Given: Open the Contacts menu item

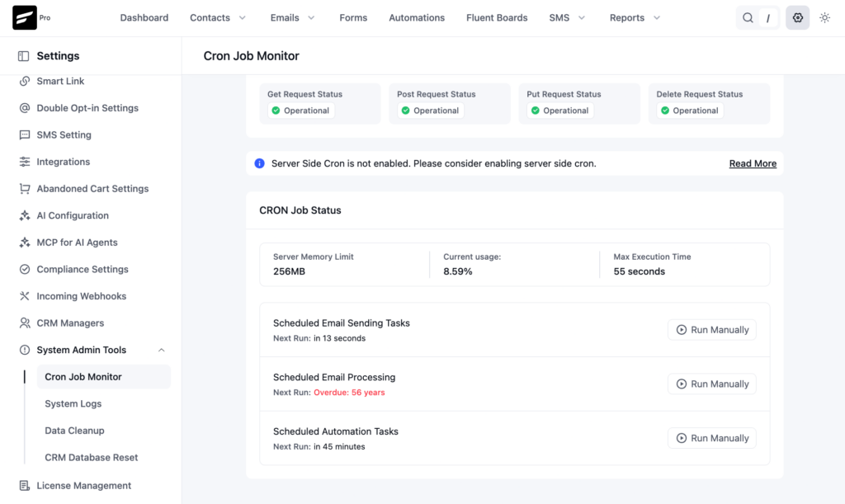Looking at the screenshot, I should (210, 18).
